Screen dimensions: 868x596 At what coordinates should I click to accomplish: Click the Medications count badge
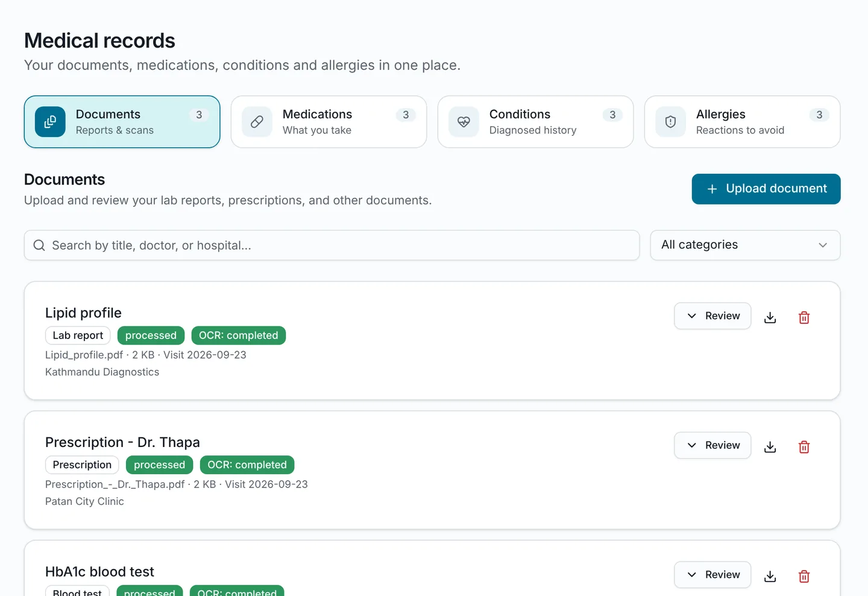(406, 115)
